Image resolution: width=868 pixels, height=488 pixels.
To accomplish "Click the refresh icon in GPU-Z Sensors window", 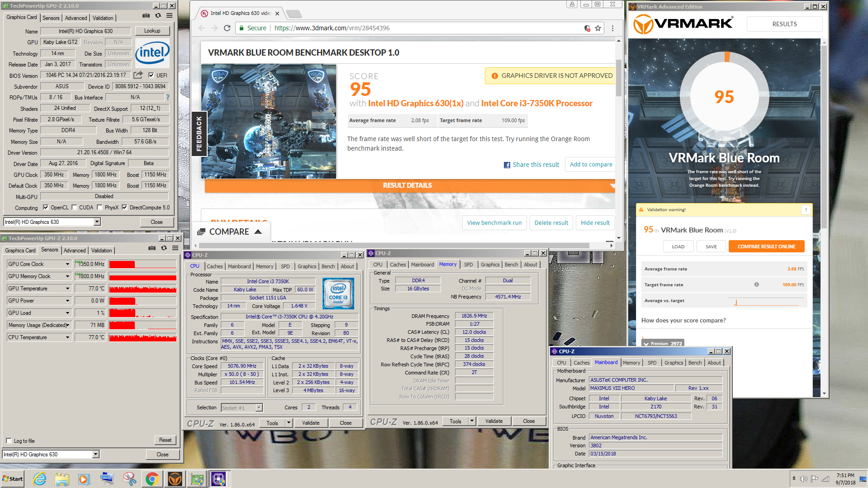I will pyautogui.click(x=164, y=248).
